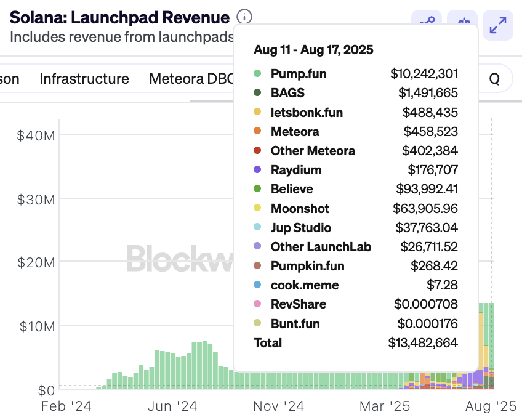Image resolution: width=522 pixels, height=420 pixels.
Task: Select the Q tab at the right
Action: pos(494,79)
